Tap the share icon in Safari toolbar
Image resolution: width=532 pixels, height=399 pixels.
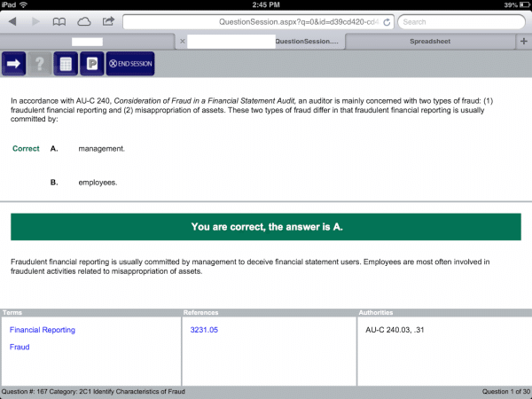pos(108,21)
